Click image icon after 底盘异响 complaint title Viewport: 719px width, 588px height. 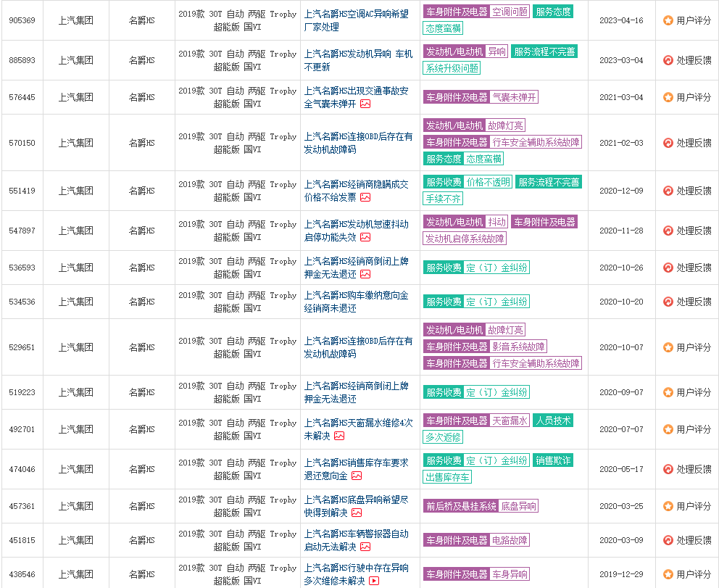357,513
